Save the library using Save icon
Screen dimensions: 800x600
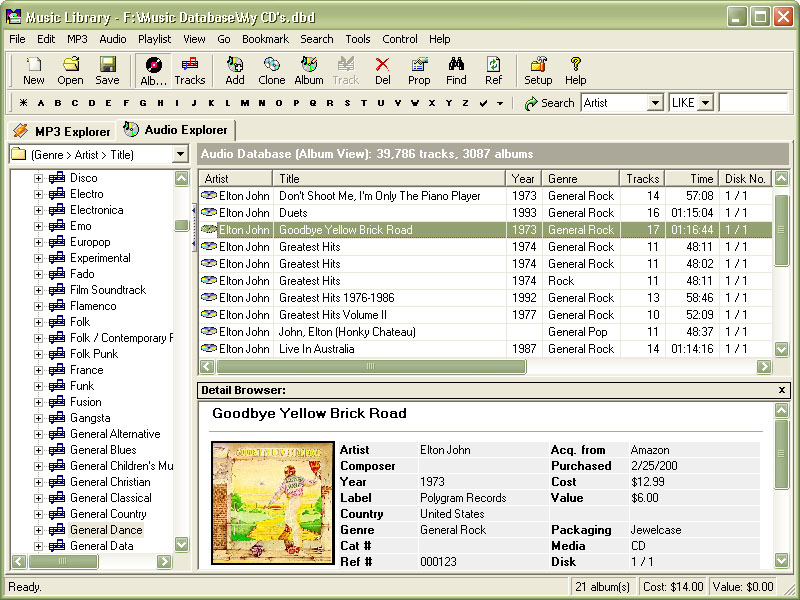[107, 70]
